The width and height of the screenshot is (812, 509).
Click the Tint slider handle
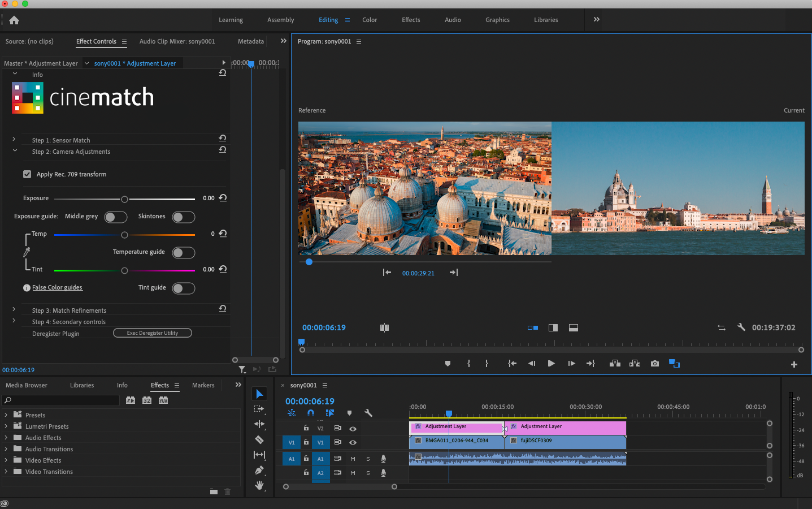(124, 270)
